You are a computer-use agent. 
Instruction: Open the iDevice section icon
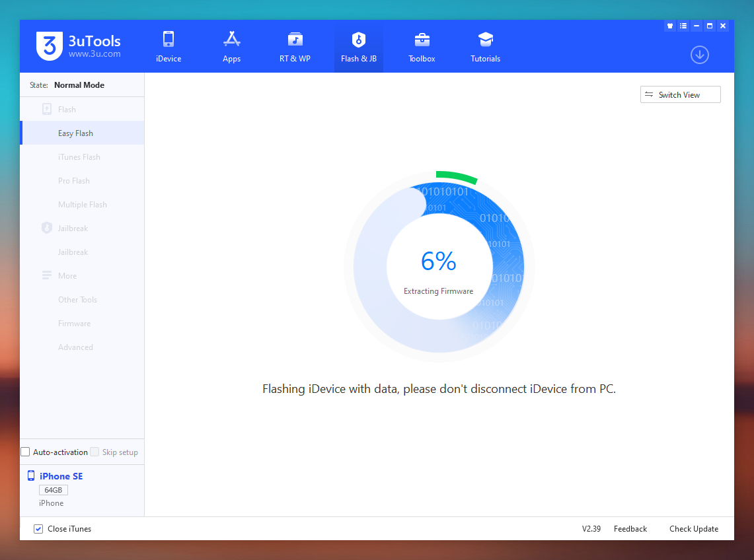point(168,40)
